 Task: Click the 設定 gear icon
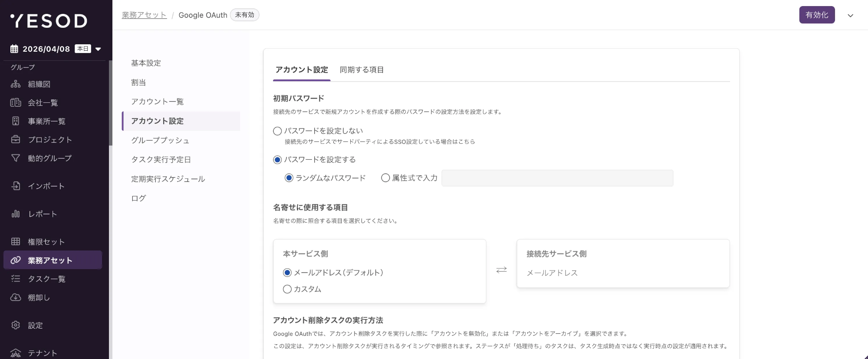[16, 325]
